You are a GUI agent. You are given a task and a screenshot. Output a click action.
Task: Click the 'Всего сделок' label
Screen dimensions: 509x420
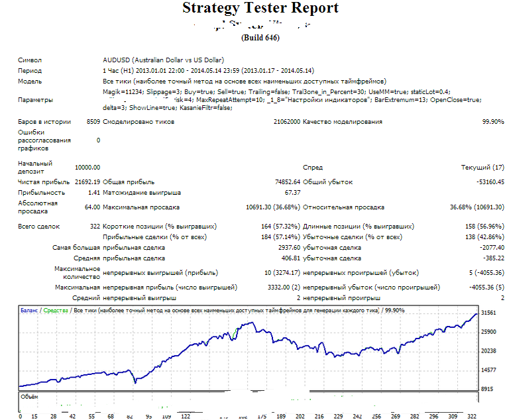(39, 226)
